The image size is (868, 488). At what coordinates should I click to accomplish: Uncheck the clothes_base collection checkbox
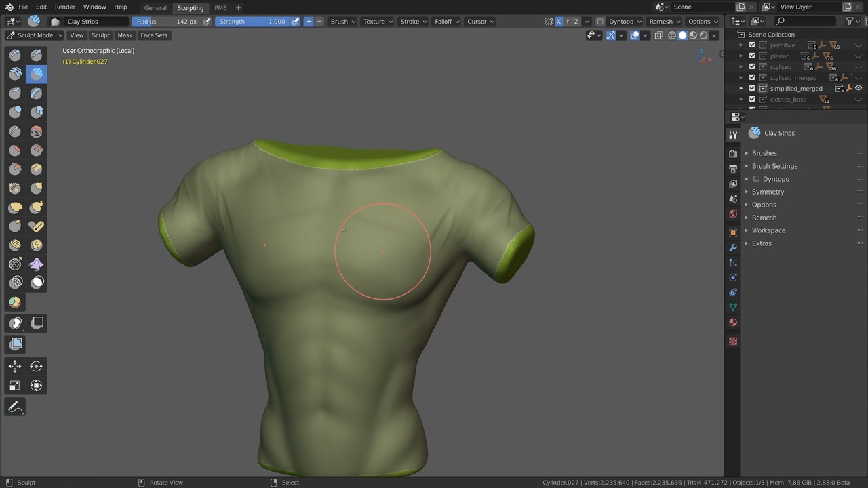(752, 100)
